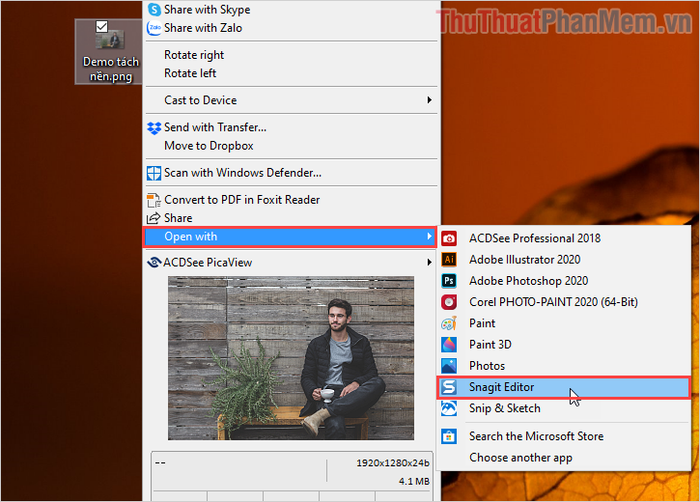The width and height of the screenshot is (700, 502).
Task: Click the Zalo icon beside Share with Zalo
Action: [x=154, y=28]
